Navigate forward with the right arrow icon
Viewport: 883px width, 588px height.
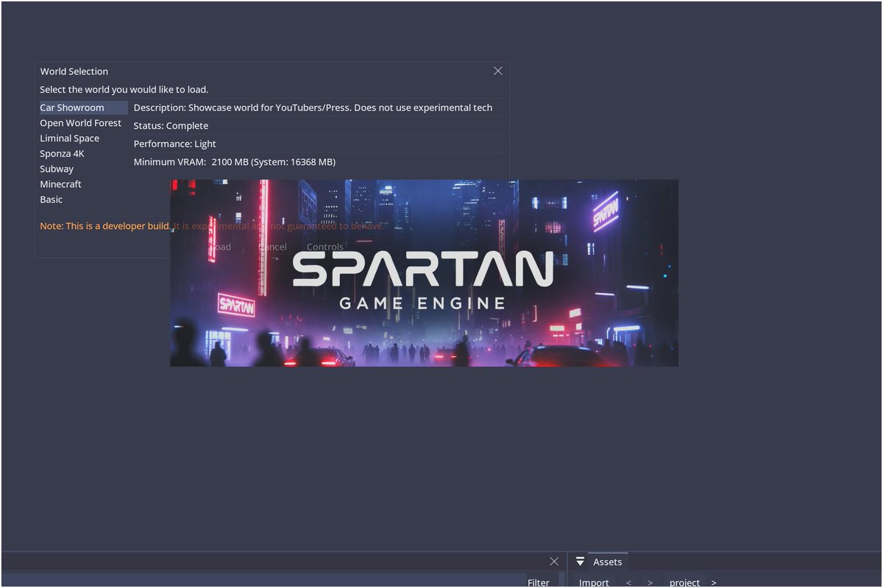650,582
